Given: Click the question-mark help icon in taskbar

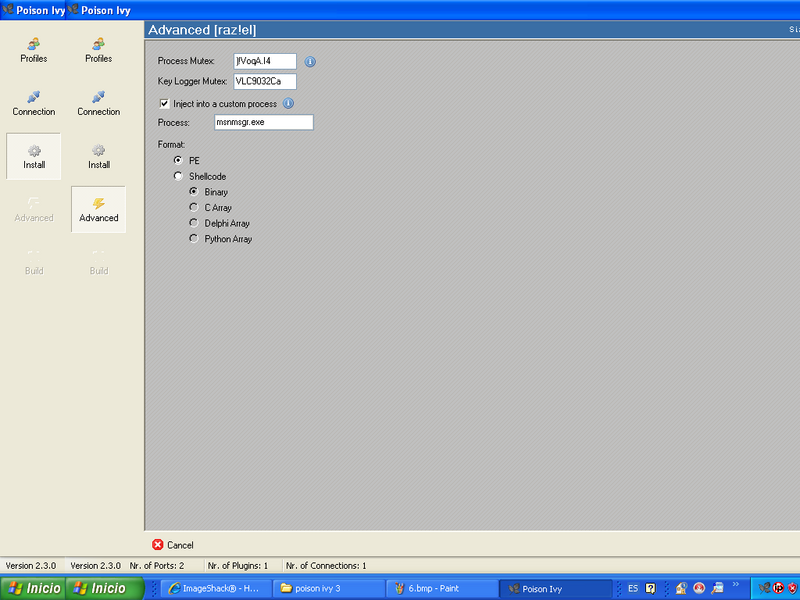Looking at the screenshot, I should 651,589.
